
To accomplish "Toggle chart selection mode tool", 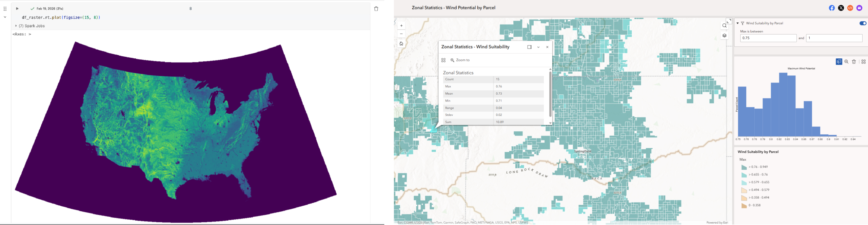I will click(x=839, y=61).
